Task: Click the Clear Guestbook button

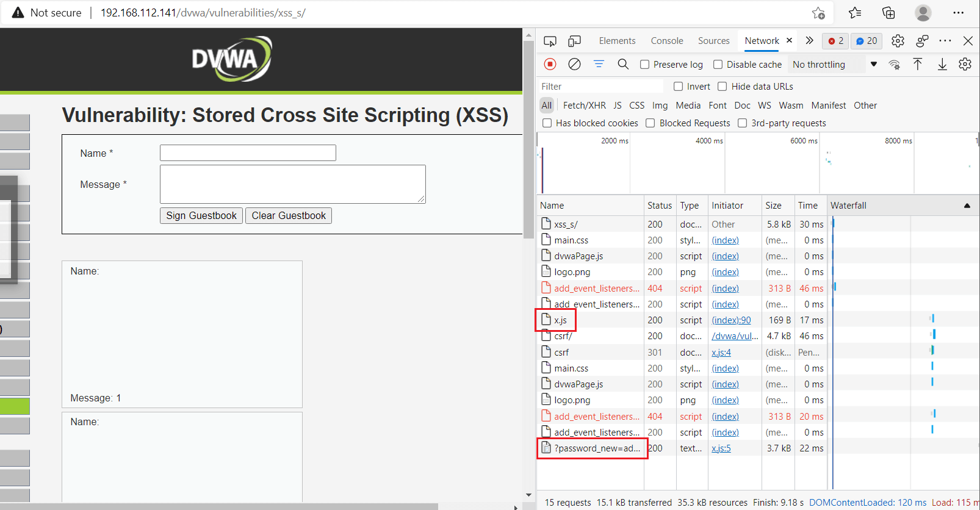Action: coord(289,216)
